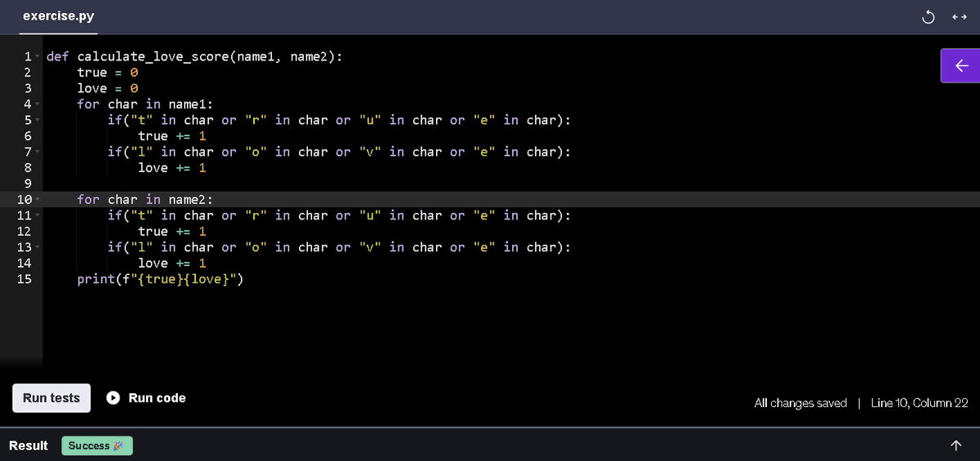Collapse the for loop fold on line 10
This screenshot has width=980, height=461.
[38, 200]
